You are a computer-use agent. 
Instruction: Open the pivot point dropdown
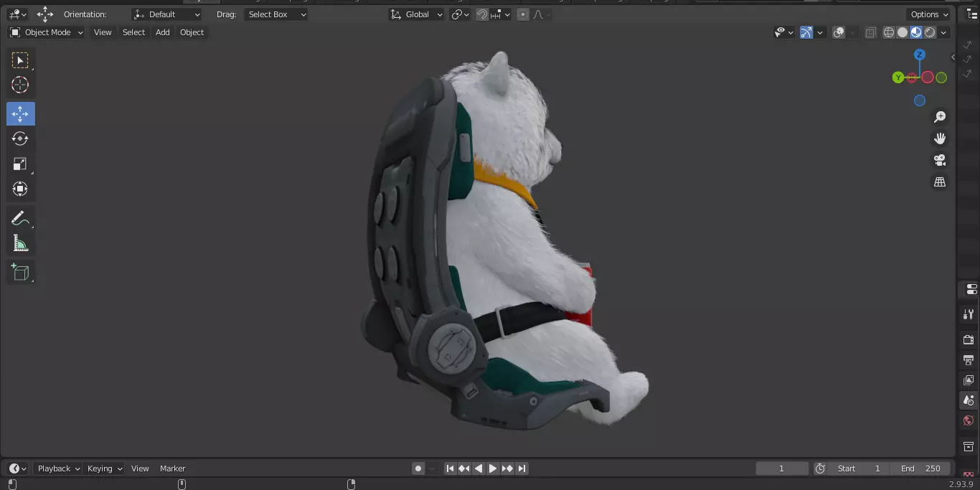[x=460, y=14]
